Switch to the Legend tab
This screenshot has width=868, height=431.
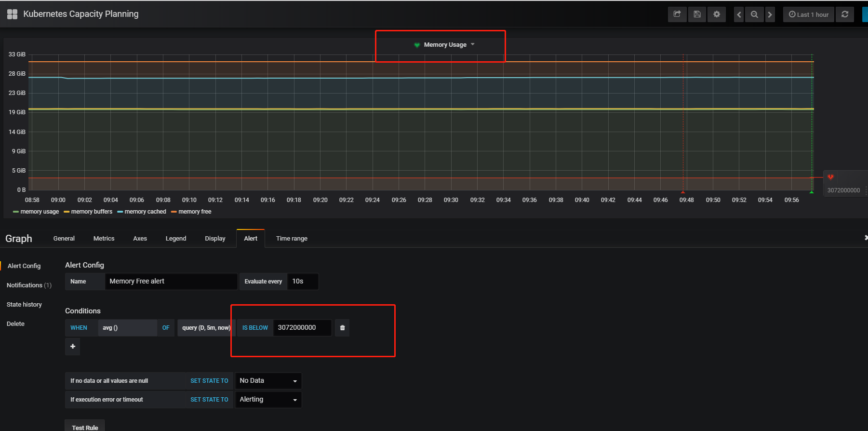[176, 239]
